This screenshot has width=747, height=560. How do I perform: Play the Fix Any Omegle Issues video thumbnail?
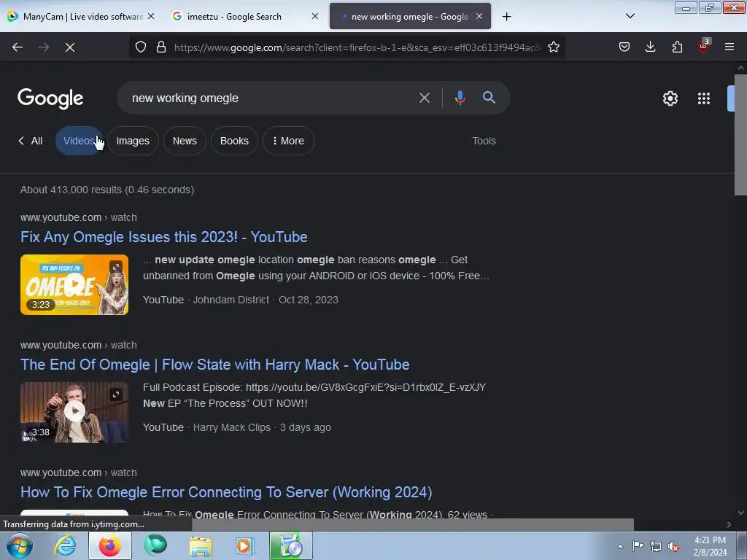(74, 285)
